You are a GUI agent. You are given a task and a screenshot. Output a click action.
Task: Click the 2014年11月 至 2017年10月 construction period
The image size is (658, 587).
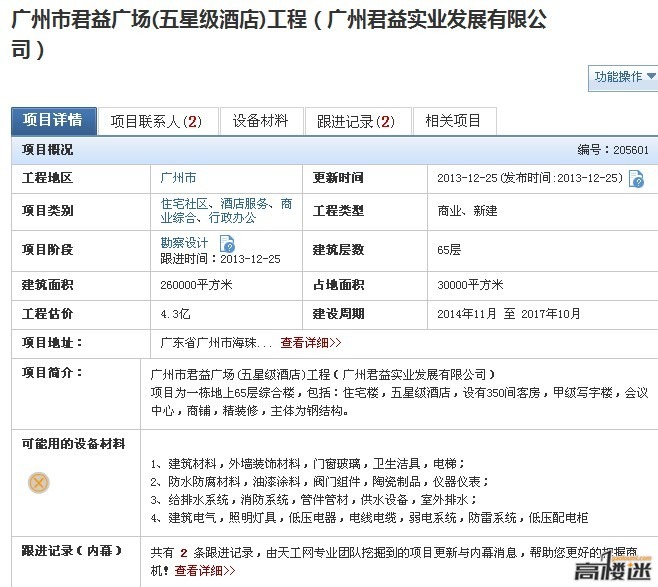coord(509,314)
